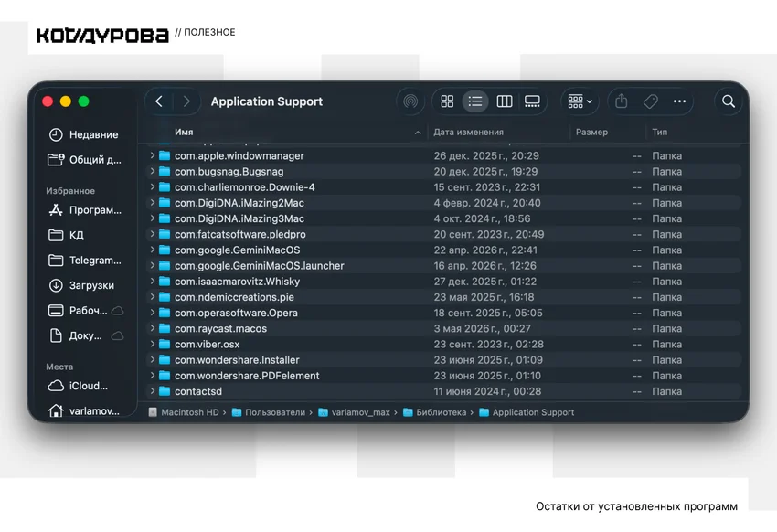The image size is (777, 532).
Task: Click date 15 сент. 2023 г., 22:31
Action: [x=487, y=187]
